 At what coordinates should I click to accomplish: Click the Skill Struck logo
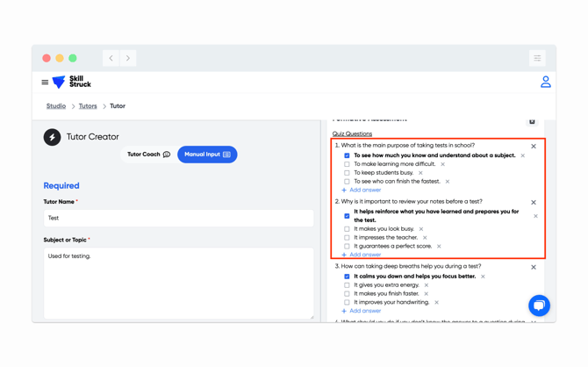[72, 82]
